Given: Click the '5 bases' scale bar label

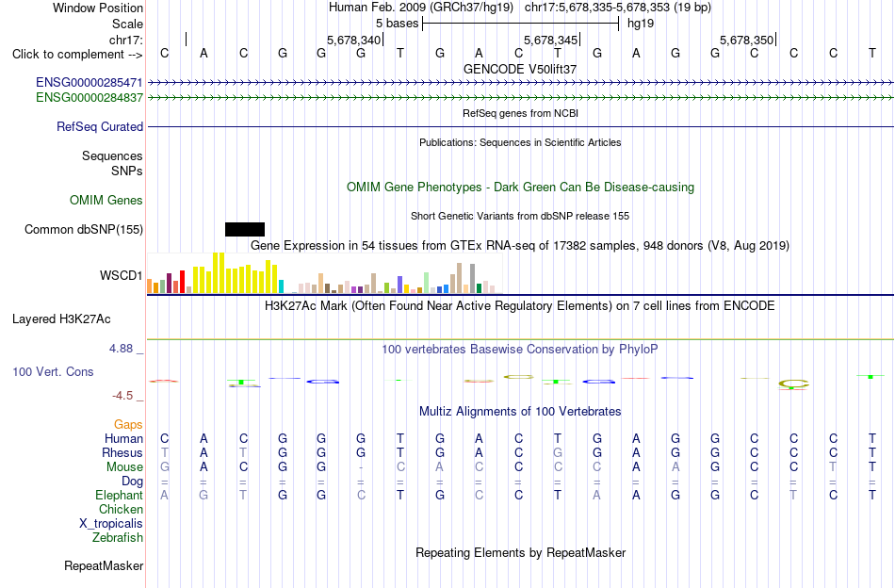Looking at the screenshot, I should pyautogui.click(x=397, y=24).
